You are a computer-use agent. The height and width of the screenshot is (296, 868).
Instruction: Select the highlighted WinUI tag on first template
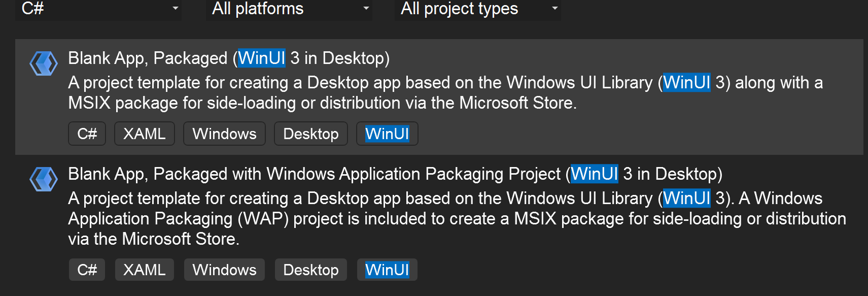(387, 134)
